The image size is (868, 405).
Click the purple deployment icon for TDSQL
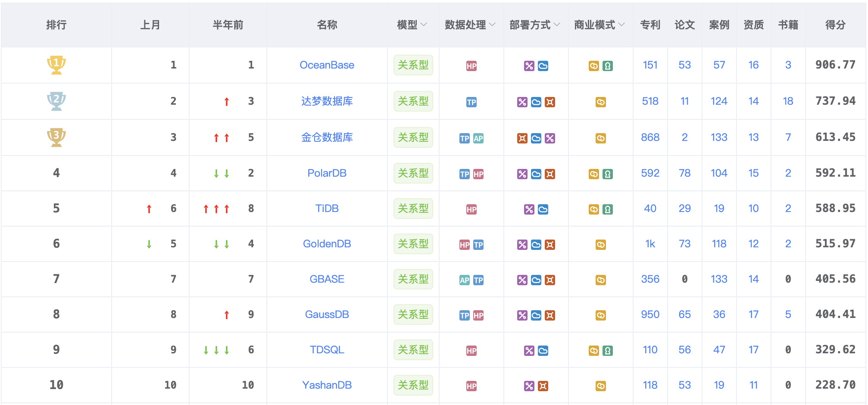tap(529, 351)
